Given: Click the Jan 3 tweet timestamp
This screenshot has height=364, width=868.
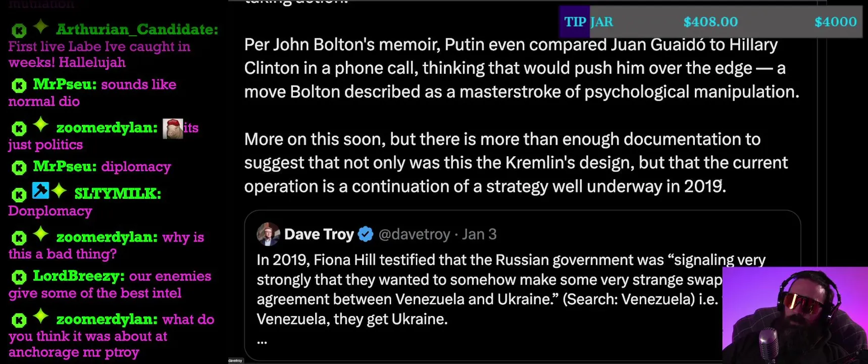Looking at the screenshot, I should (479, 234).
